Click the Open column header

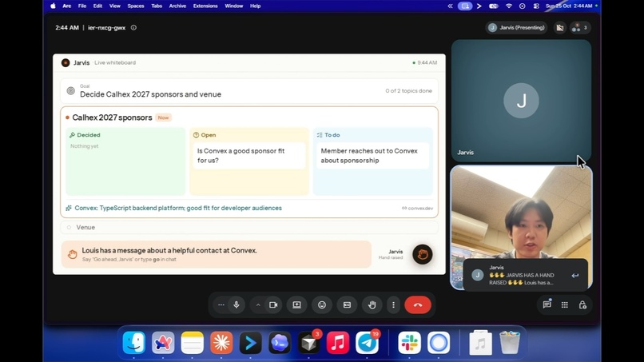point(205,135)
